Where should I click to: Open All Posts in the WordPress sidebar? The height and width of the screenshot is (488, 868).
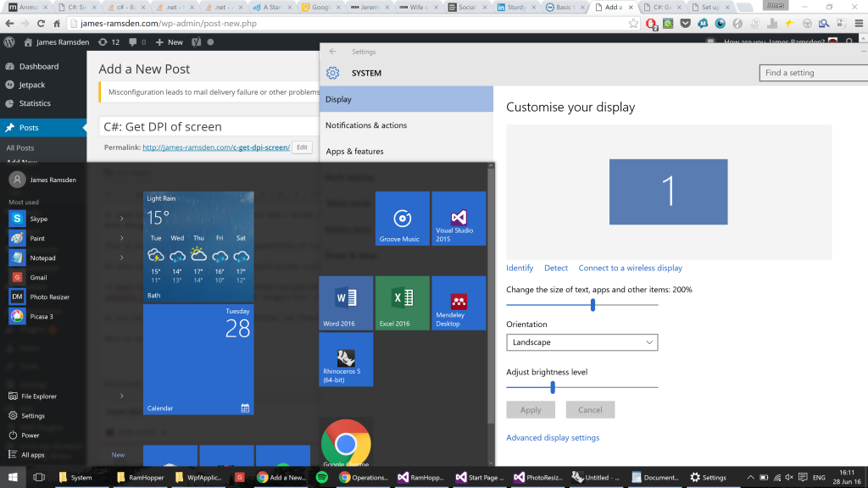tap(20, 147)
